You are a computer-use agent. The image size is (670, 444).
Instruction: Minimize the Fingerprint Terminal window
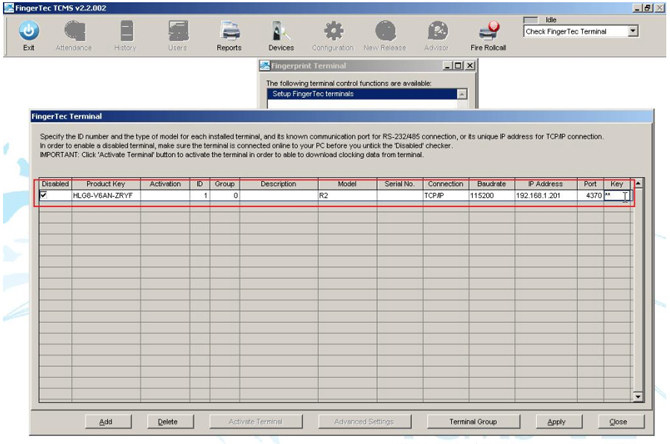click(x=447, y=66)
